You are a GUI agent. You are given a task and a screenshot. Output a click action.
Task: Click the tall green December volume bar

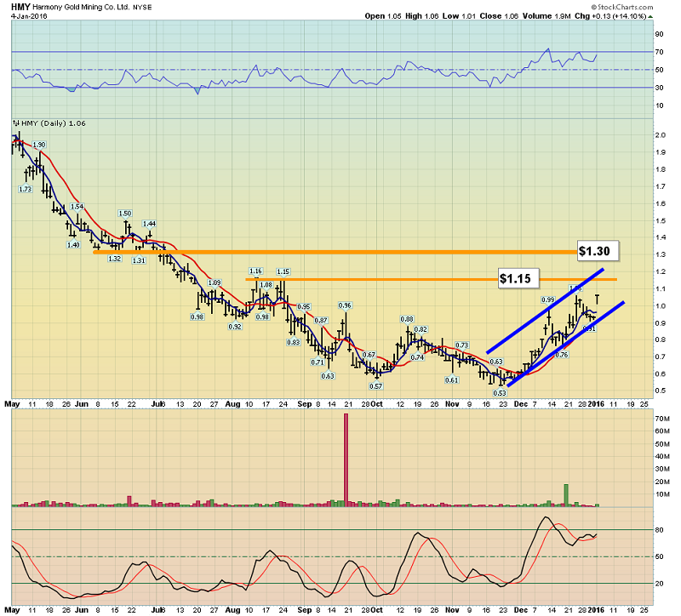[566, 495]
